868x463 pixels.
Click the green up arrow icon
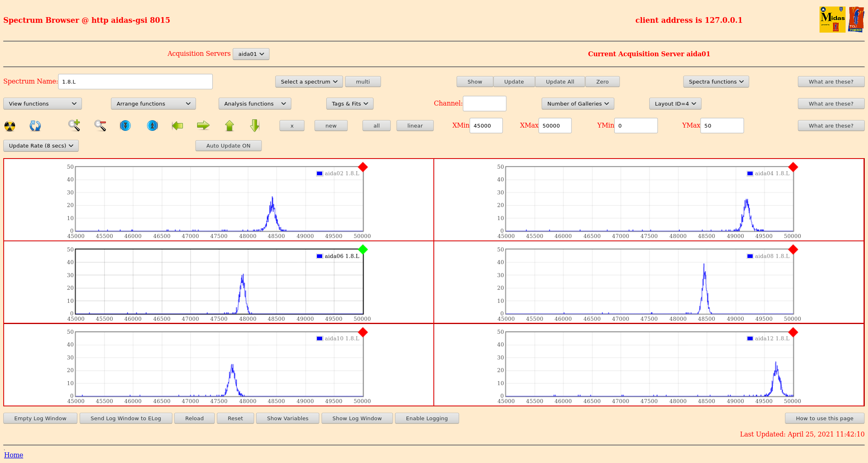pos(229,126)
